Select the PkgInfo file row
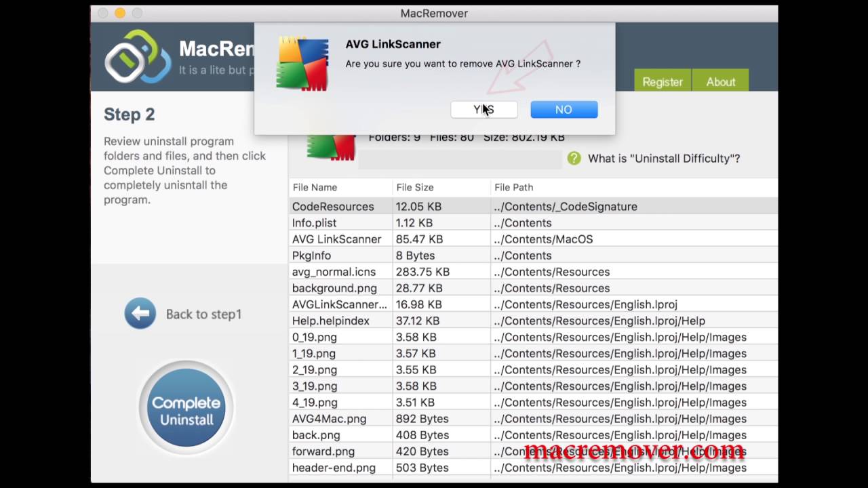This screenshot has width=868, height=488. [533, 256]
